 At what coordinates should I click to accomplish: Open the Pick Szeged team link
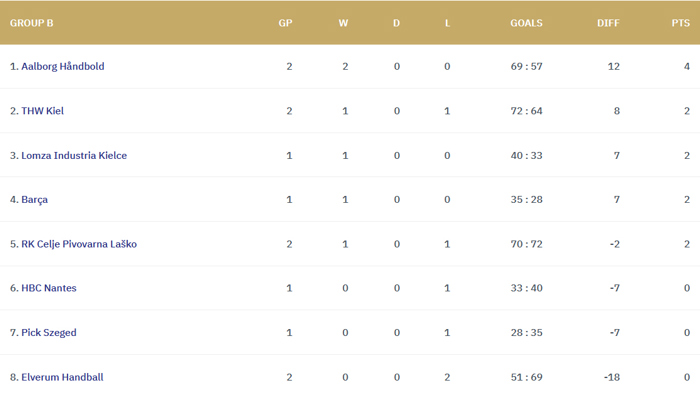[x=49, y=333]
